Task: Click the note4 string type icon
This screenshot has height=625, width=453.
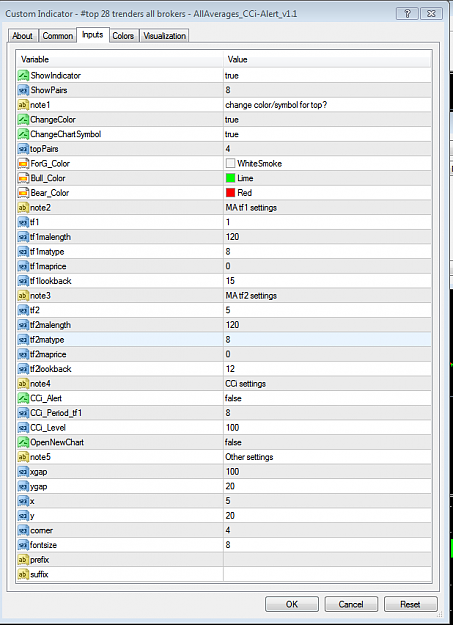Action: [23, 384]
